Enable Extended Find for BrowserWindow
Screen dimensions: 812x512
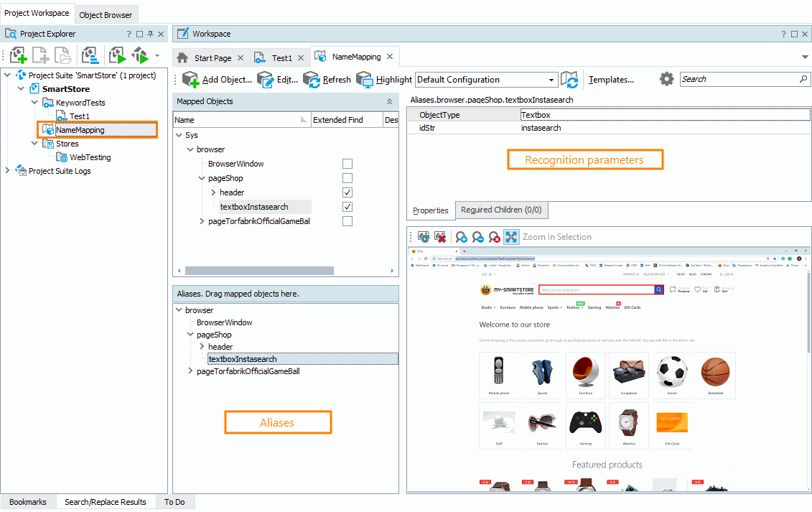coord(347,164)
